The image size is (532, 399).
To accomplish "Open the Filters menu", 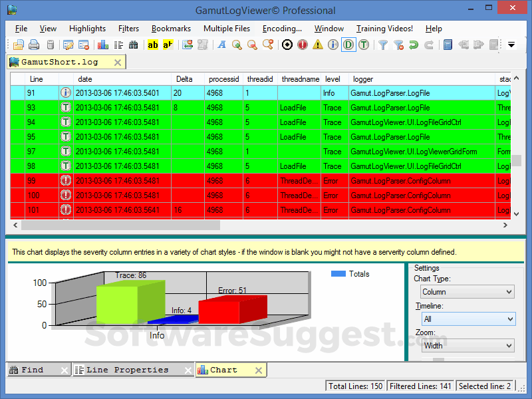I will point(128,29).
